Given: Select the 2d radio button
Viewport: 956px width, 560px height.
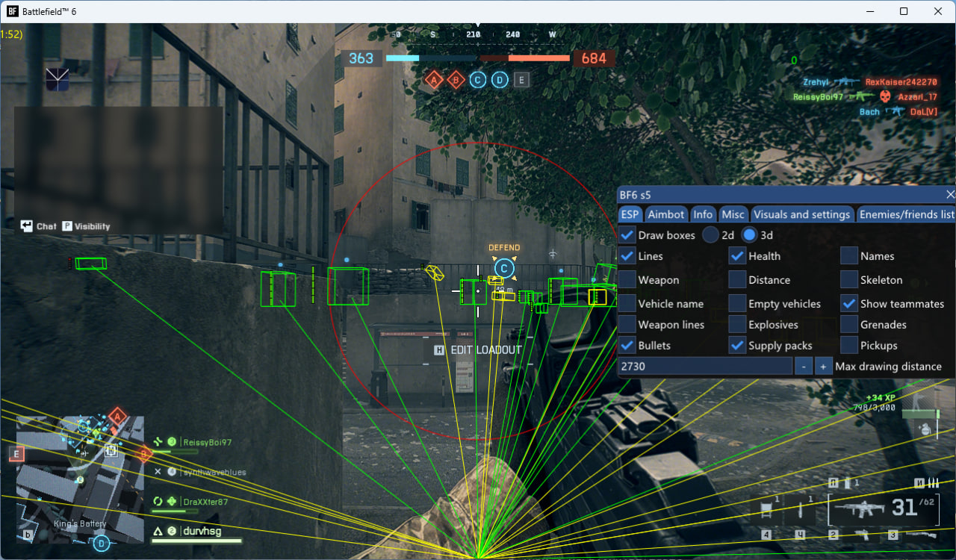Looking at the screenshot, I should [710, 235].
